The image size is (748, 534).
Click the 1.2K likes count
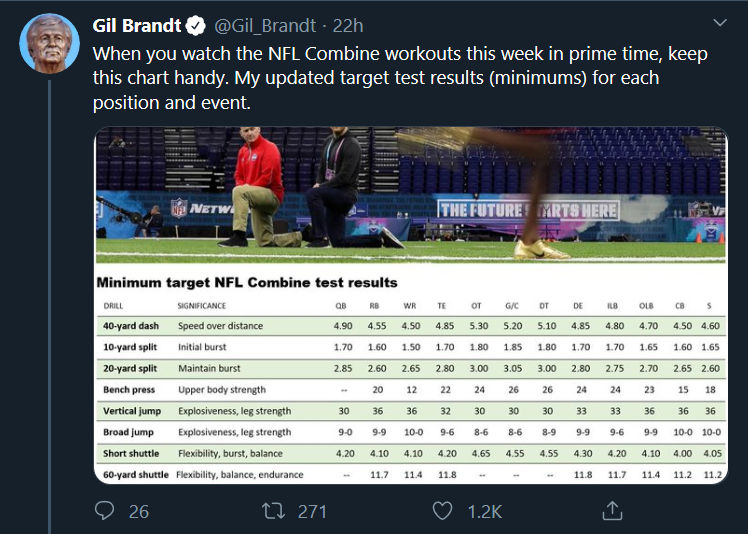[x=485, y=512]
